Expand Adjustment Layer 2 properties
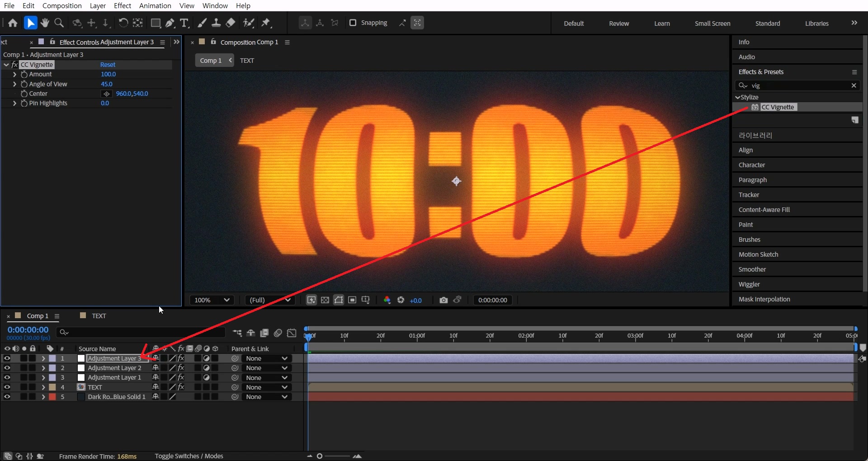 coord(43,368)
